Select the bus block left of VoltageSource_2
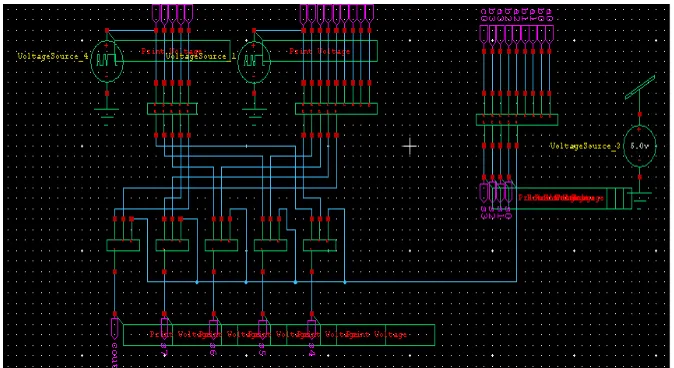 (517, 120)
